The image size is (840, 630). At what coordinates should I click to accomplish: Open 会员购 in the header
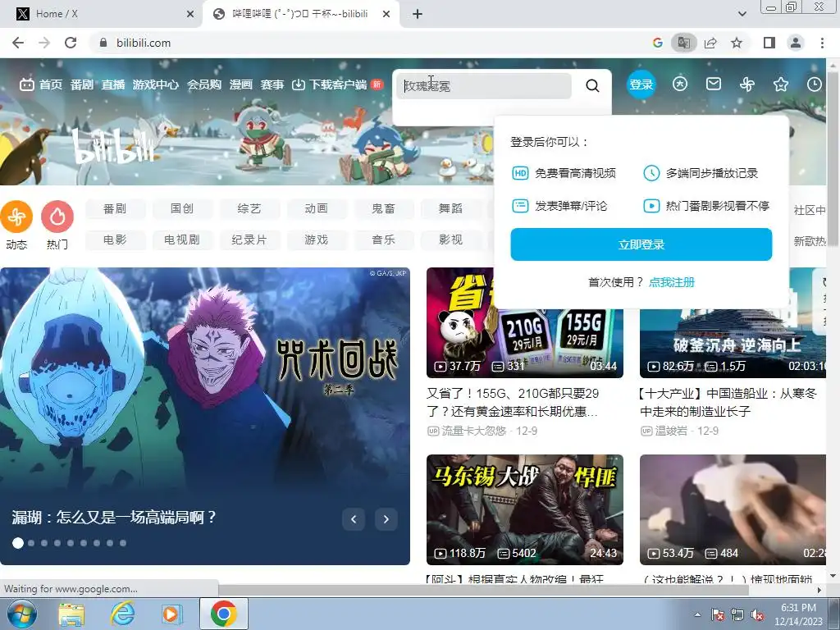click(203, 84)
